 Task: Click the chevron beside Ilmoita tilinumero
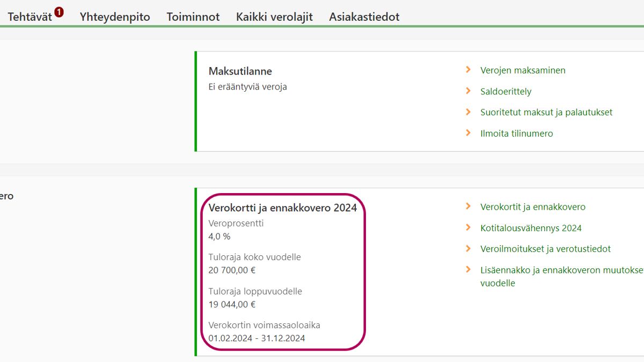click(x=468, y=133)
